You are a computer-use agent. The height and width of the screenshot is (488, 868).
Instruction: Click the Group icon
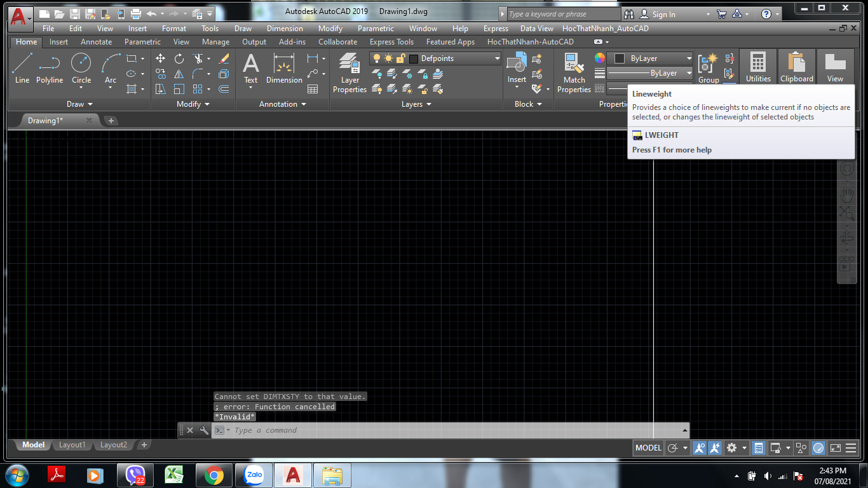pyautogui.click(x=709, y=69)
